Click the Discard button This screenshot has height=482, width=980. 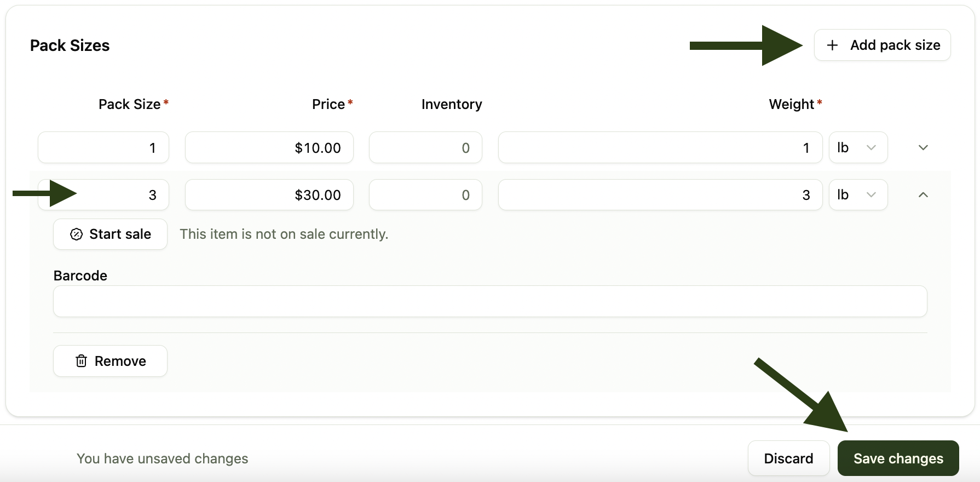(x=788, y=458)
